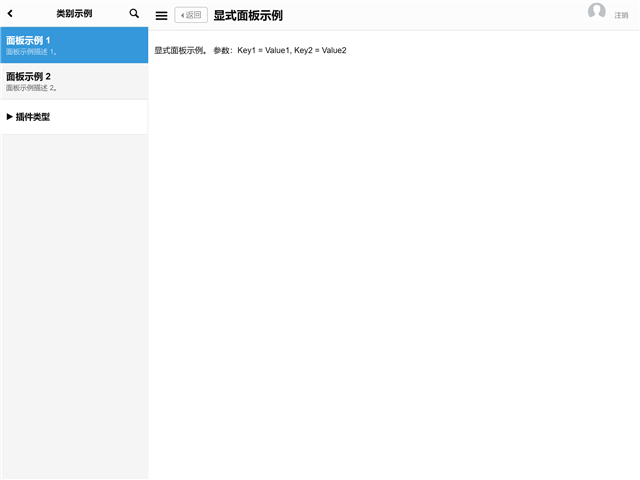Click the 显式面板示例 page heading
The width and height of the screenshot is (640, 480).
248,15
